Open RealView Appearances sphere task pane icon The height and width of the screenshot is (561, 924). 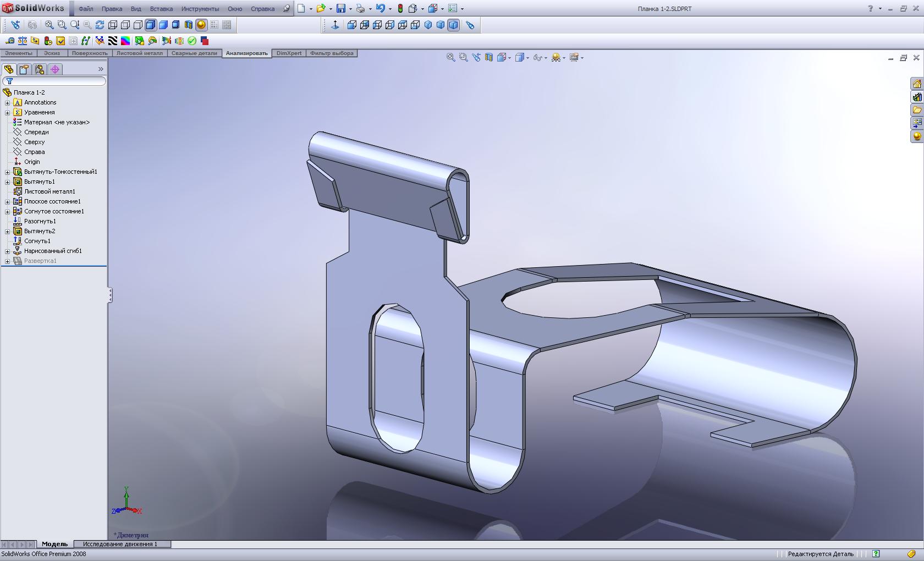917,136
